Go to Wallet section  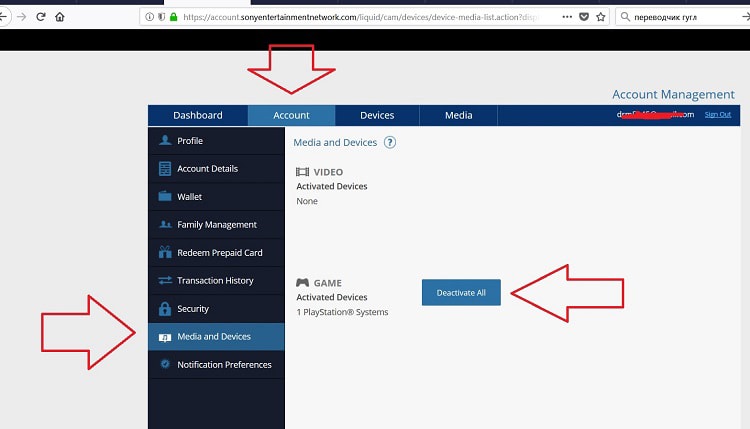216,197
